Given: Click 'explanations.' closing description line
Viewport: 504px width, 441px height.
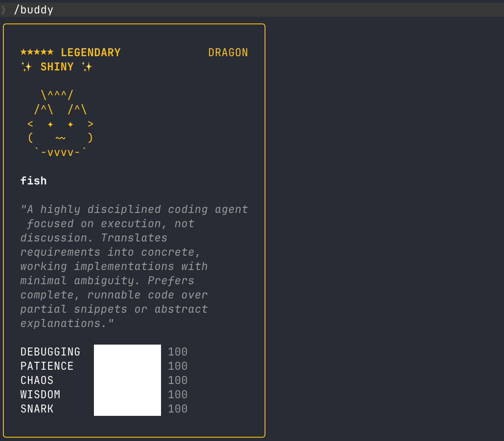Looking at the screenshot, I should pyautogui.click(x=67, y=323).
